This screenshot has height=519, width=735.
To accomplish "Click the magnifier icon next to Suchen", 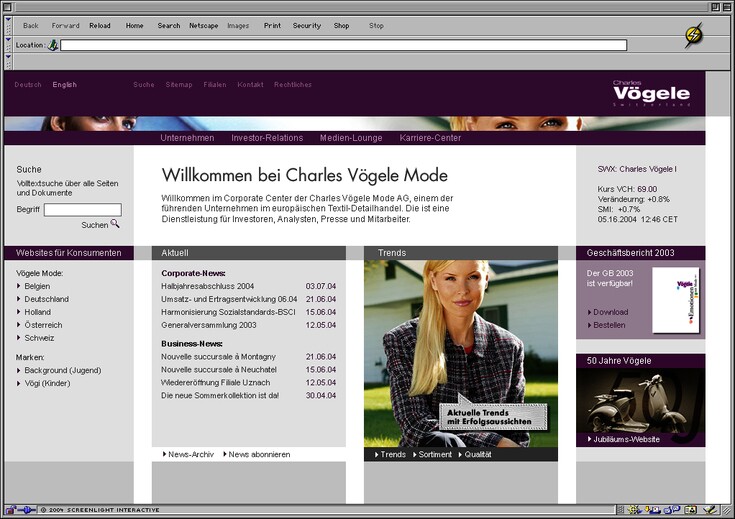I will [115, 224].
